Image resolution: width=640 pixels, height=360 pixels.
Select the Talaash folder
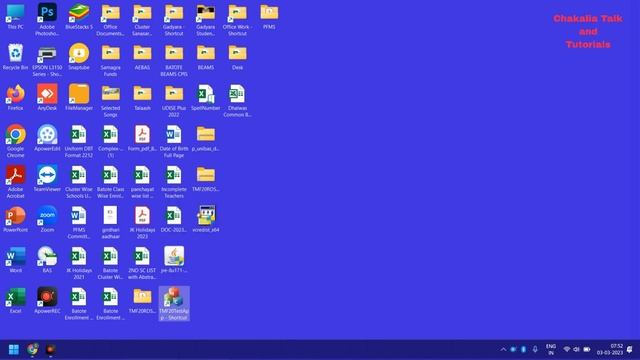pyautogui.click(x=142, y=98)
